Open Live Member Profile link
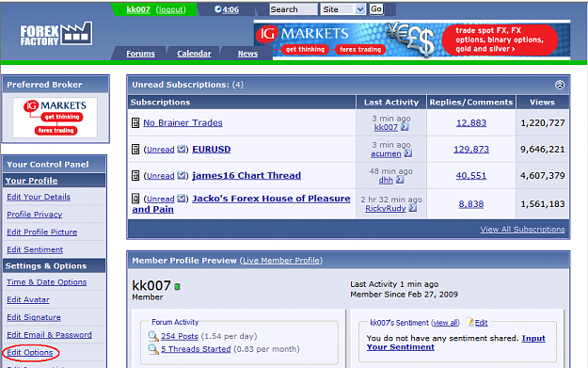The height and width of the screenshot is (368, 588). [281, 261]
